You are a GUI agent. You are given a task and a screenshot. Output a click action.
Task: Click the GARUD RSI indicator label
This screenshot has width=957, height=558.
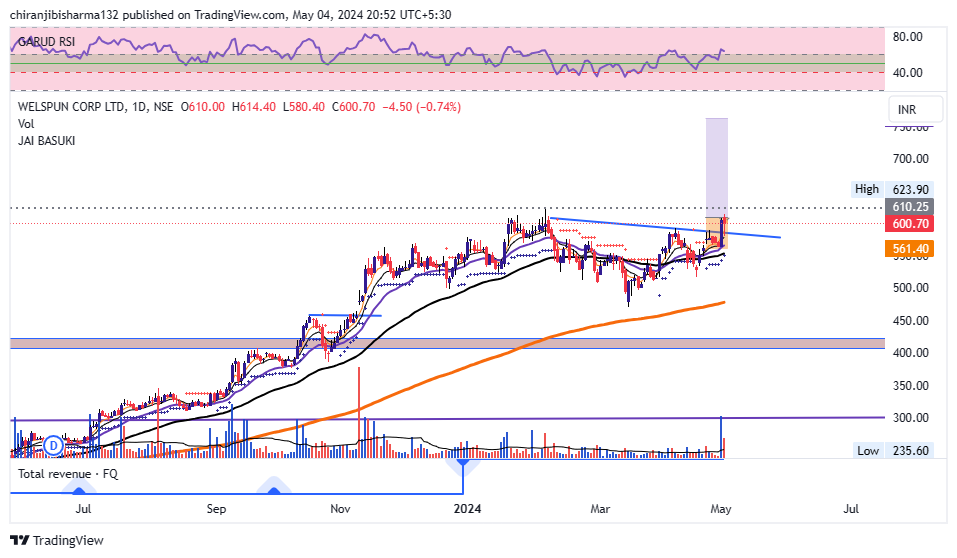46,42
